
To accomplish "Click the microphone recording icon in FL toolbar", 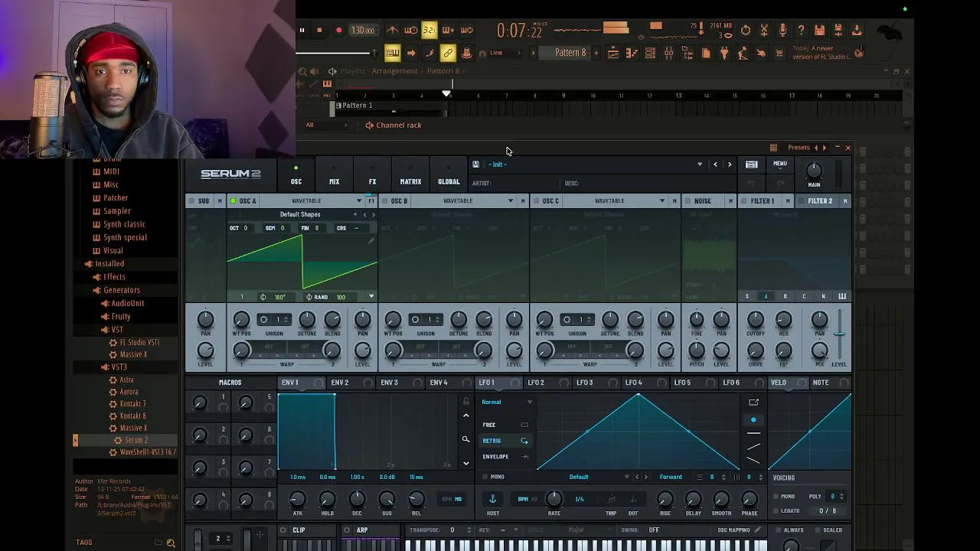I will point(782,31).
